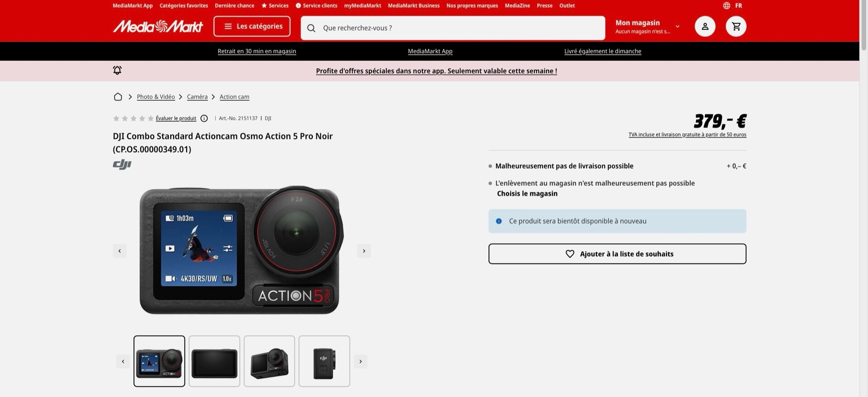Click the notification bell icon

point(117,70)
